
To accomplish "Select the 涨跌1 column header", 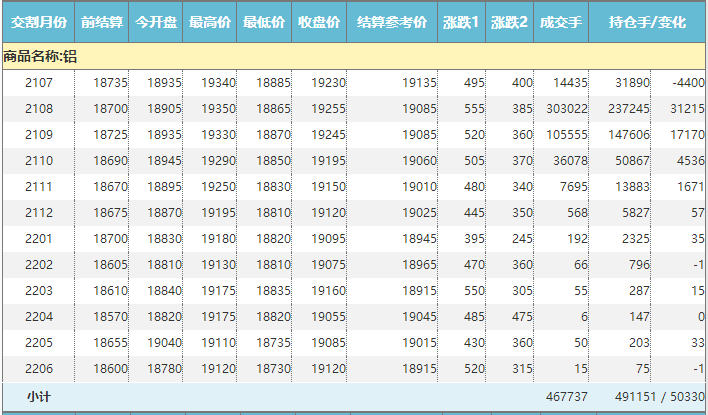I will (x=461, y=22).
